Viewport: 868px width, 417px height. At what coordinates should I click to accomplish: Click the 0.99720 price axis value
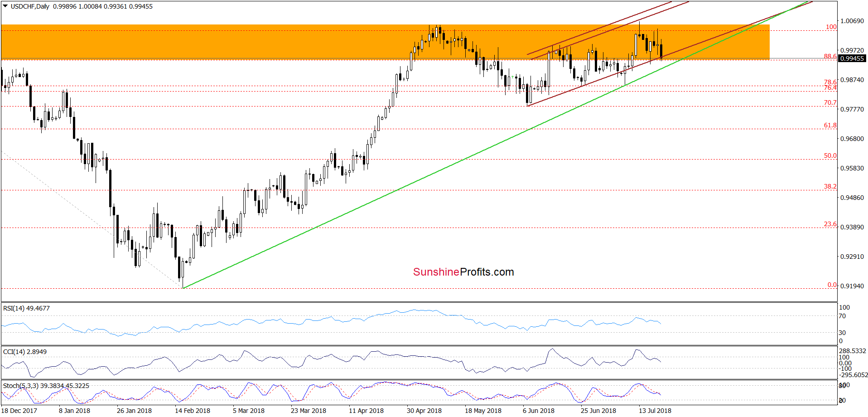852,50
